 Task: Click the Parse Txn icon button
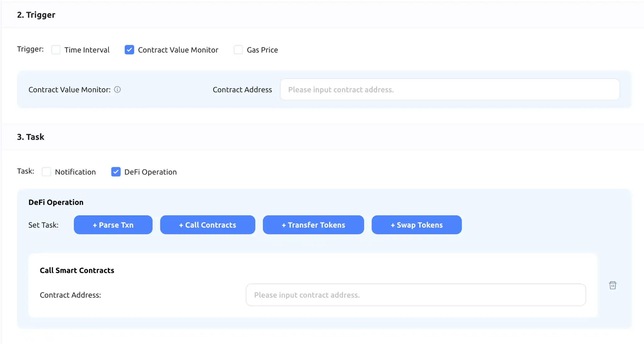click(x=113, y=225)
